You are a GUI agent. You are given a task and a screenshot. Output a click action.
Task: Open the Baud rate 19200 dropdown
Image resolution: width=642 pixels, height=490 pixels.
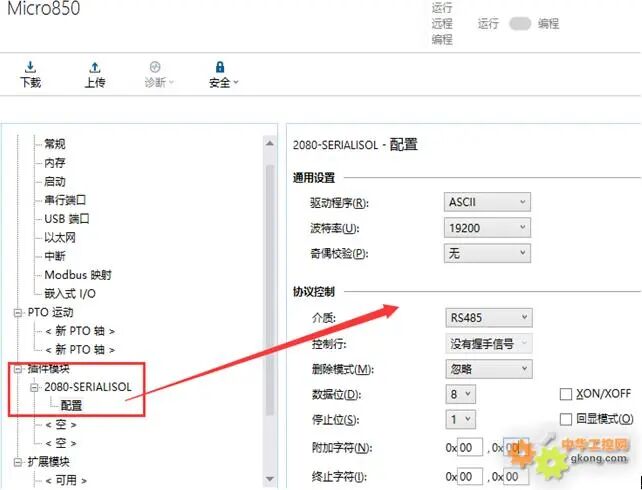point(487,228)
